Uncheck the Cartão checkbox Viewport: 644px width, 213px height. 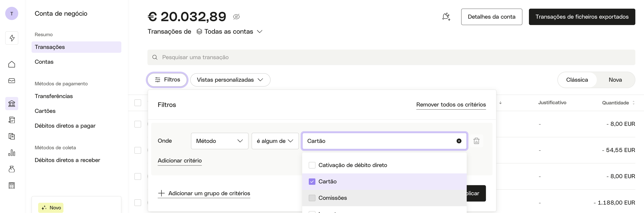coord(312,182)
